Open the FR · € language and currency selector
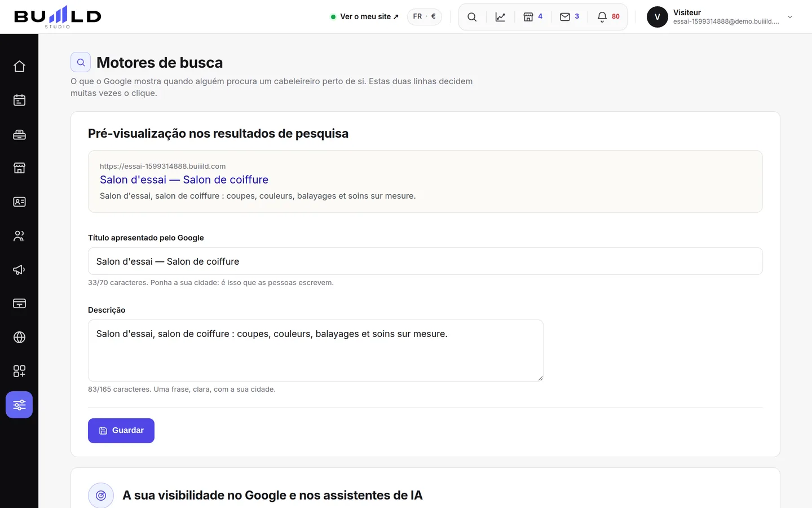The height and width of the screenshot is (508, 812). click(424, 16)
